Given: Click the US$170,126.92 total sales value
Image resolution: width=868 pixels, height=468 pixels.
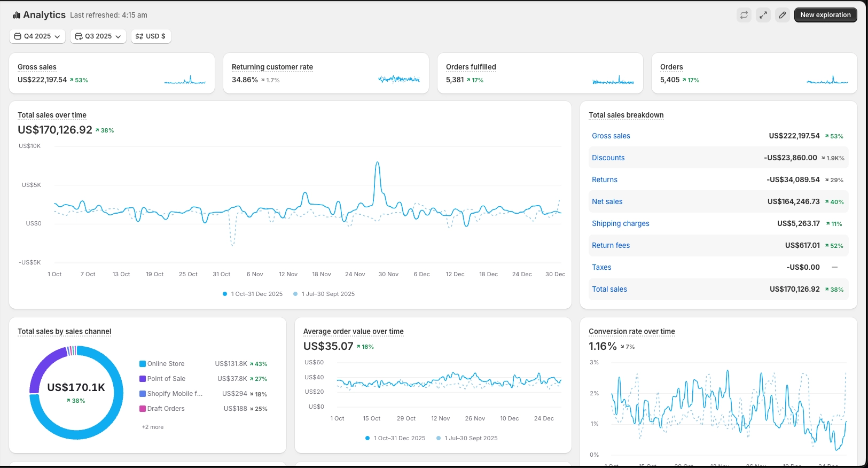Looking at the screenshot, I should point(55,130).
